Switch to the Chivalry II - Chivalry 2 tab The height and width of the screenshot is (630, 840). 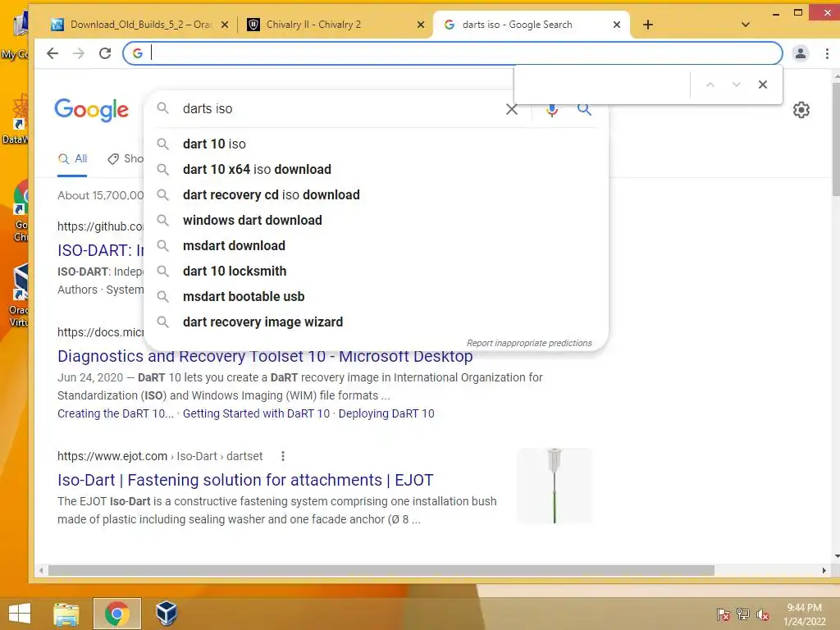(x=332, y=25)
